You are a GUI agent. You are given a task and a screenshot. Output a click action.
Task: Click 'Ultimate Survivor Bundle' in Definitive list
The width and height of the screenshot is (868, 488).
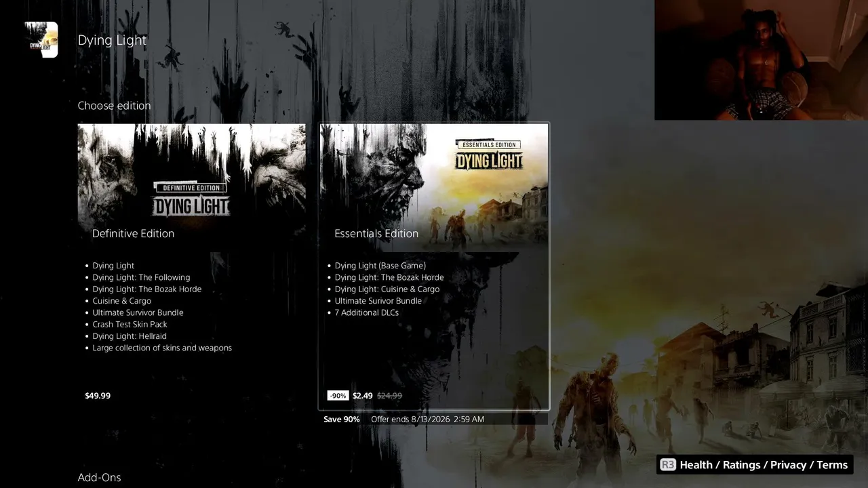138,312
